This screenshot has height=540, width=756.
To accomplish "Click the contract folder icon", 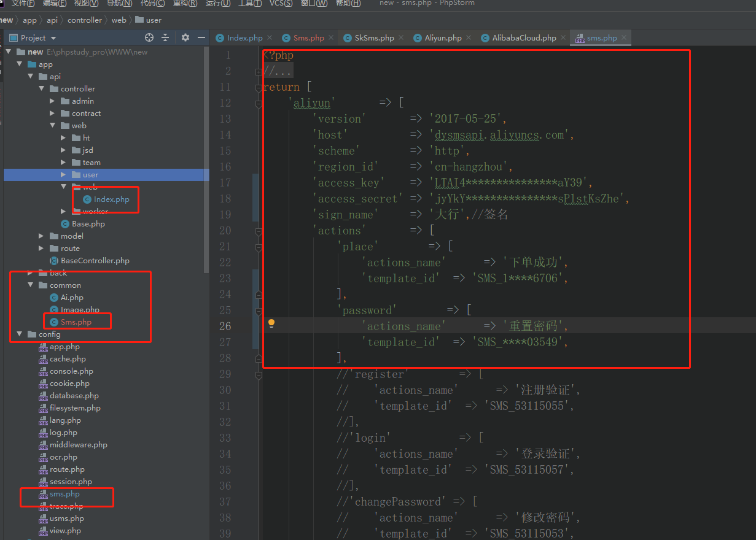I will [65, 114].
